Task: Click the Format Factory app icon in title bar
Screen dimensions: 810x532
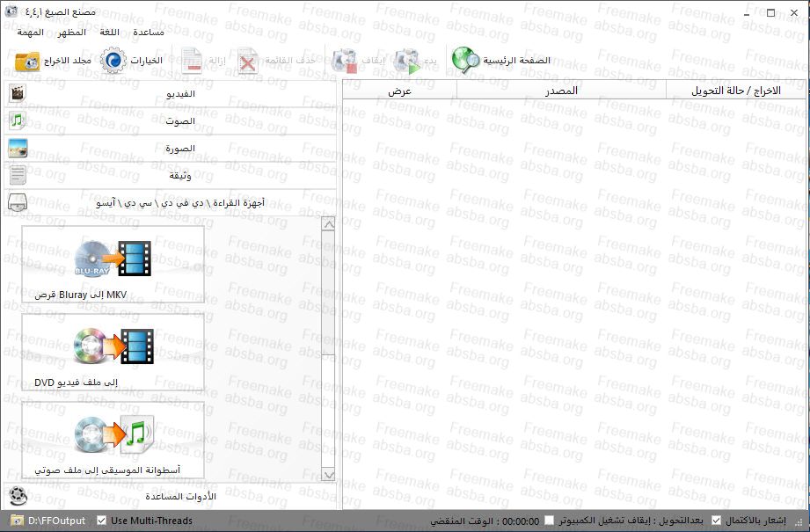Action: tap(11, 11)
